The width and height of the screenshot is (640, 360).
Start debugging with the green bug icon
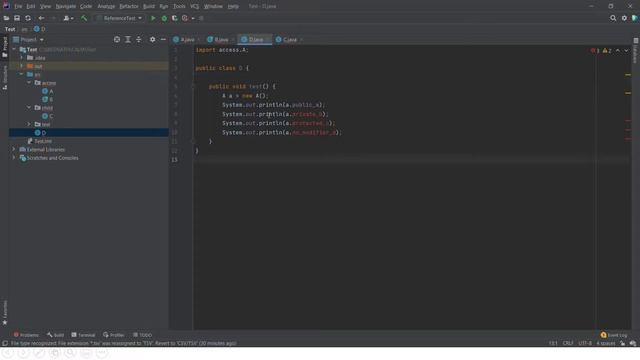164,18
